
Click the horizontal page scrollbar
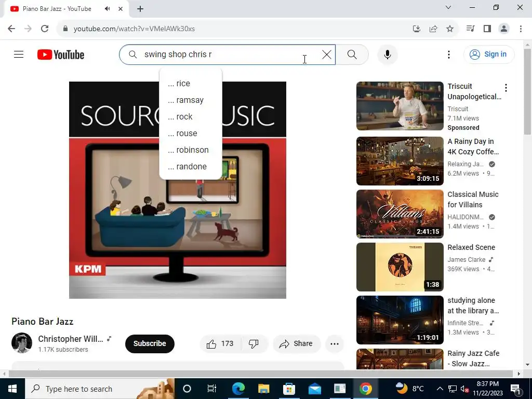tap(261, 374)
